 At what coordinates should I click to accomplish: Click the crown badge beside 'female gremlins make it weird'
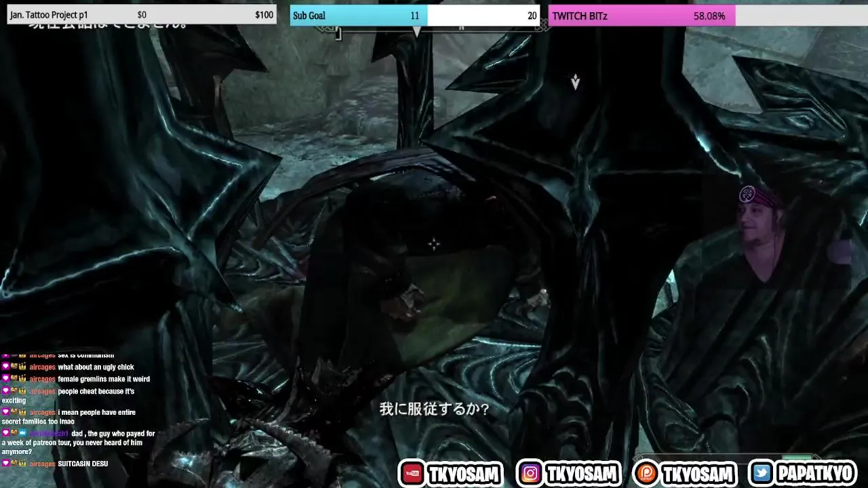22,379
